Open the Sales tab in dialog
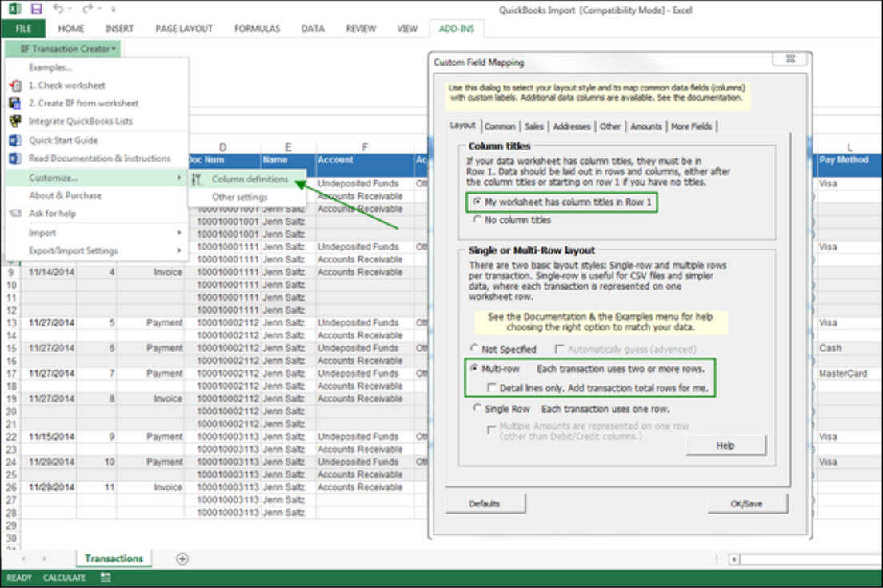 point(533,126)
